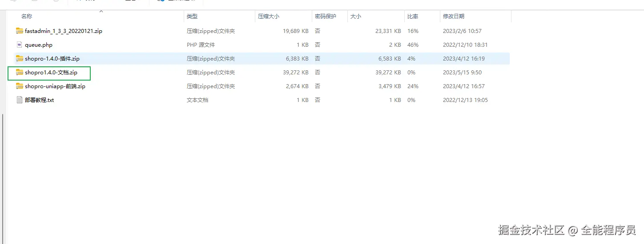Image resolution: width=644 pixels, height=244 pixels.
Task: Click compressed size 19,689 KB
Action: tap(296, 31)
